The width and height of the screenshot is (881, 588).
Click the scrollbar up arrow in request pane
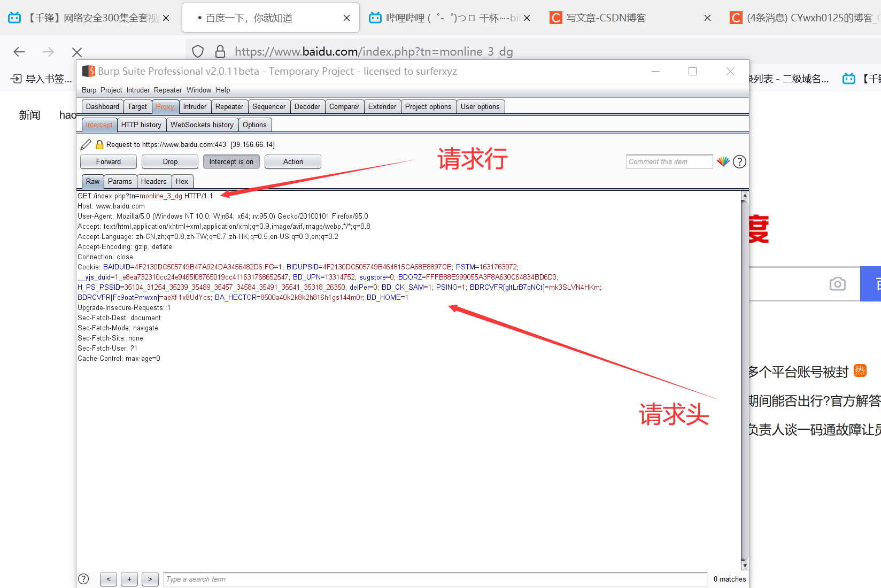[x=745, y=196]
